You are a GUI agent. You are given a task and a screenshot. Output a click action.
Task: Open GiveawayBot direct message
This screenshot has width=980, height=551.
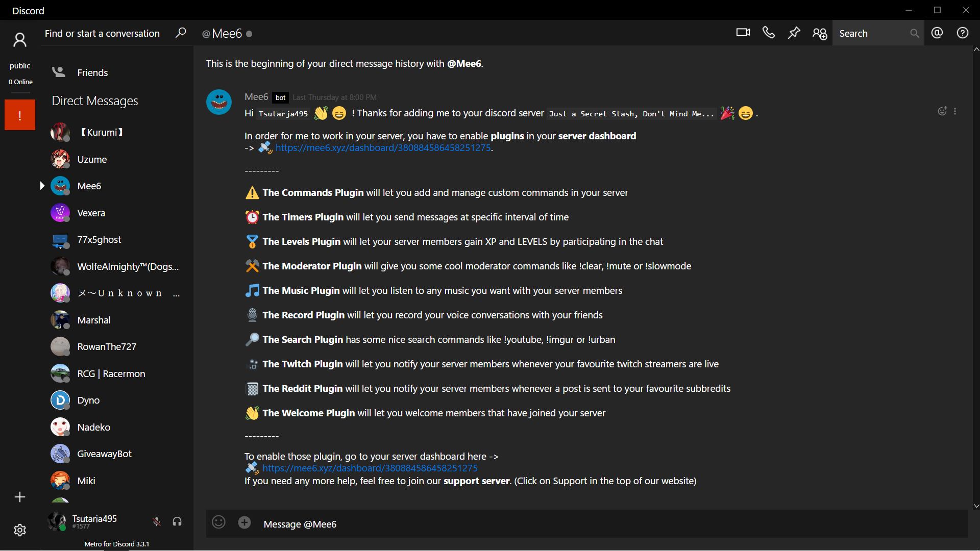(x=117, y=454)
